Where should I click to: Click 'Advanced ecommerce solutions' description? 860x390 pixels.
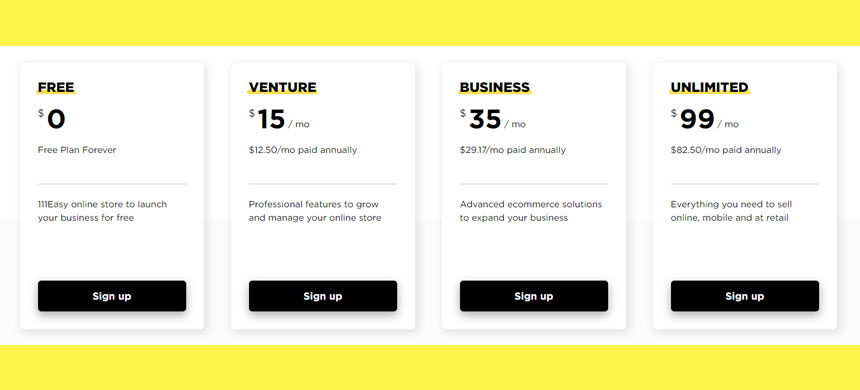coord(531,211)
